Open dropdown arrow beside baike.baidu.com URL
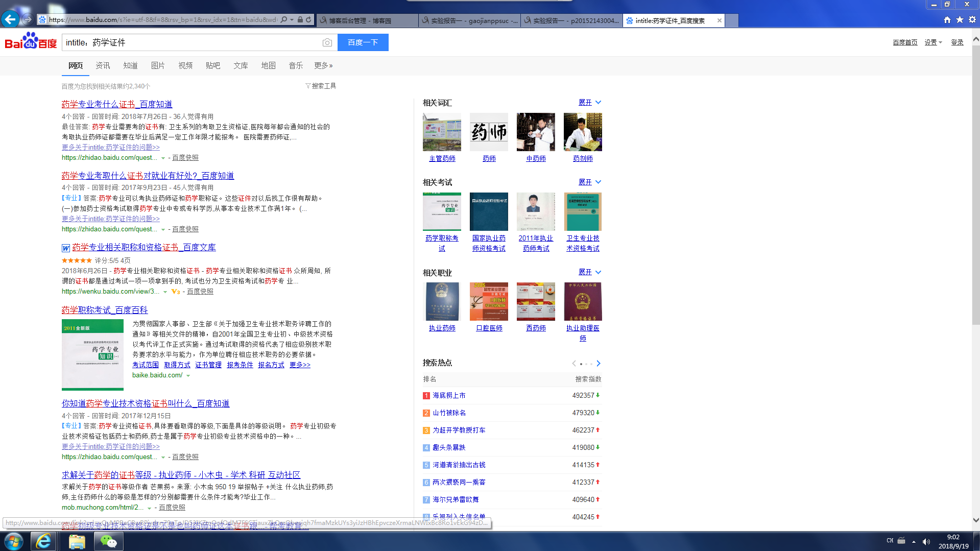Viewport: 980px width, 551px height. point(188,375)
